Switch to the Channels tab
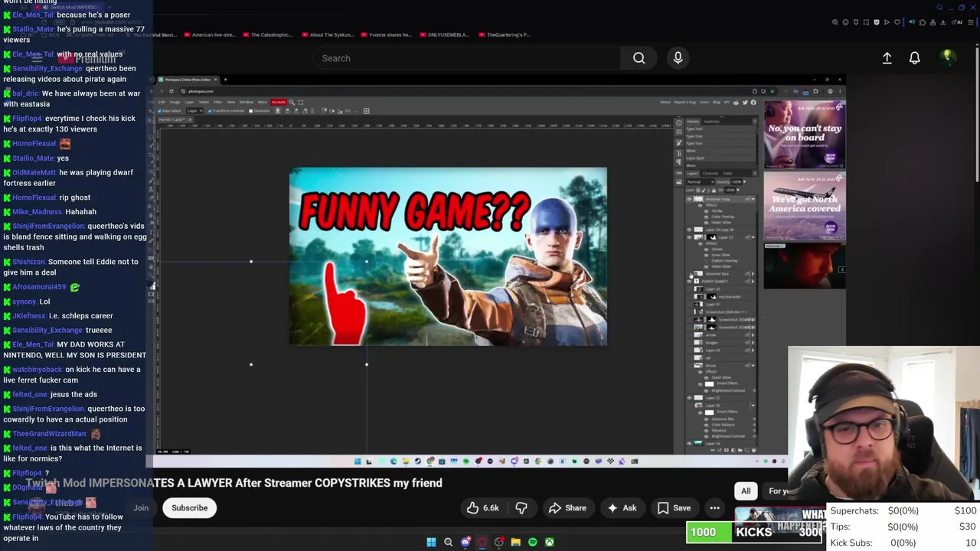980x551 pixels. (x=710, y=173)
